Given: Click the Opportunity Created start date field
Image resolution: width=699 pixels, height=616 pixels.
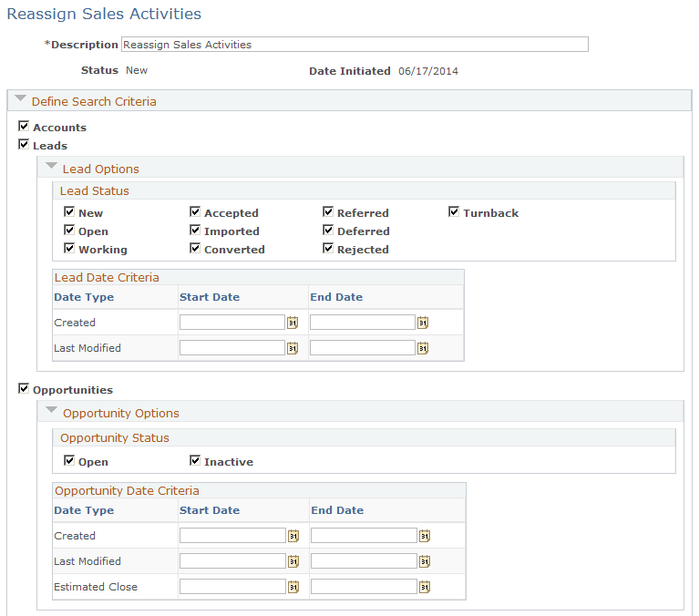Looking at the screenshot, I should coord(232,535).
